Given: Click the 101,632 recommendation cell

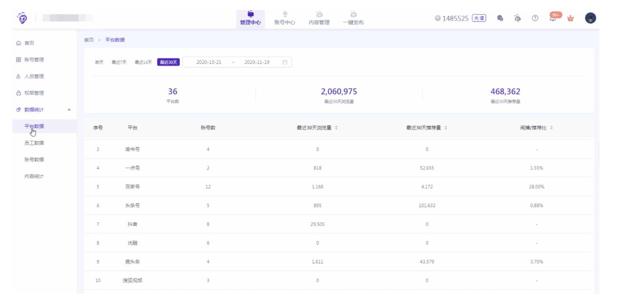Looking at the screenshot, I should coord(427,206).
